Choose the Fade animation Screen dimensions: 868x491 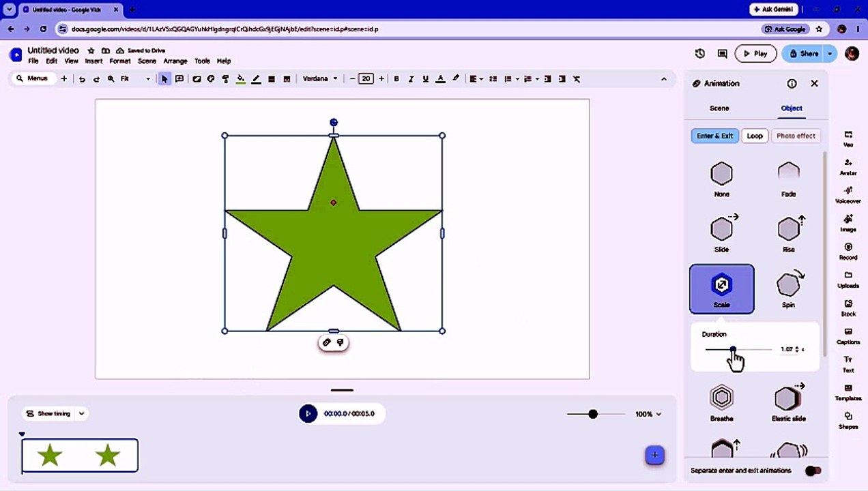pyautogui.click(x=788, y=179)
